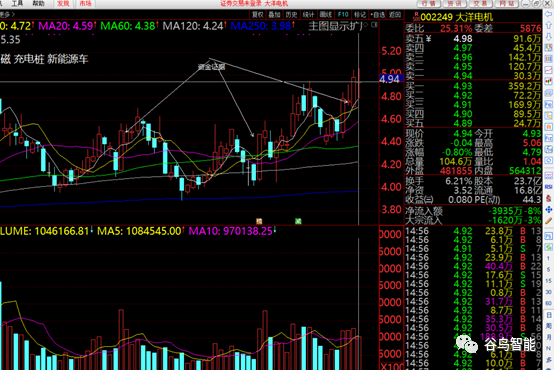Click the 4.94 price marker on axis
The height and width of the screenshot is (370, 554).
(x=391, y=79)
